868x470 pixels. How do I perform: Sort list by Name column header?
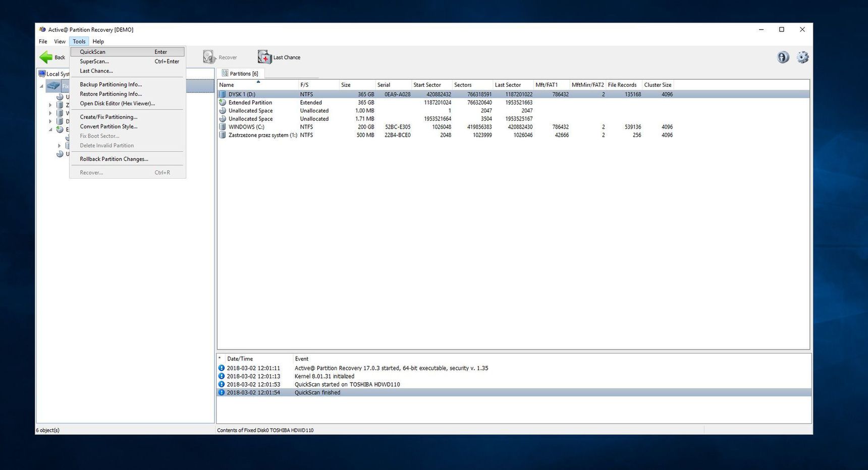[x=258, y=85]
